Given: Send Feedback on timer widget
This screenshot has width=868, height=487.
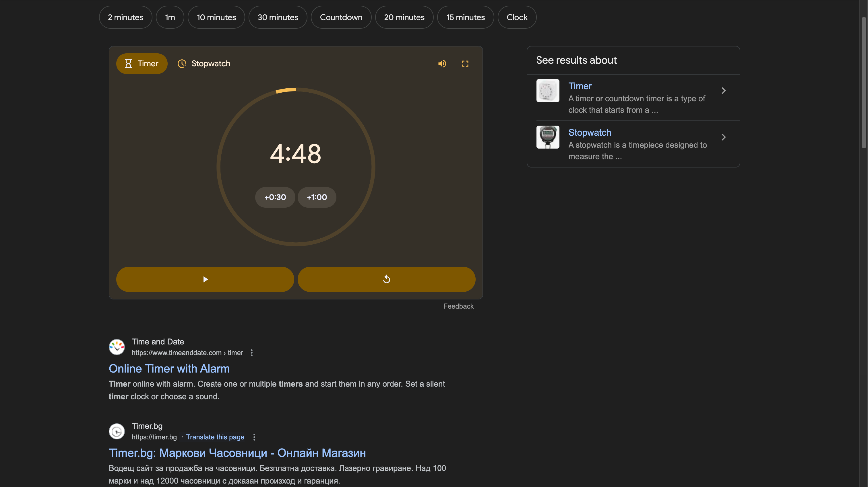Looking at the screenshot, I should click(x=458, y=306).
